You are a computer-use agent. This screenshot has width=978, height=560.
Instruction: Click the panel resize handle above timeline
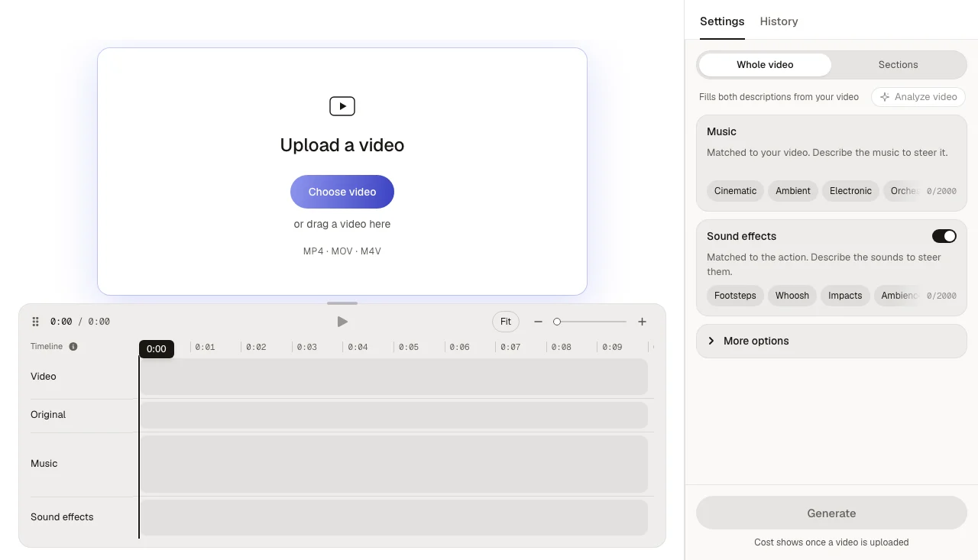pos(342,303)
